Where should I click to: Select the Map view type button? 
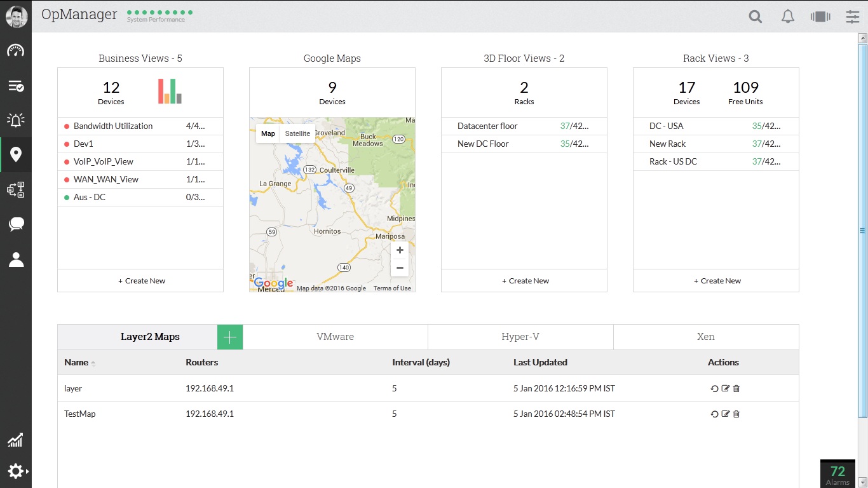[268, 133]
